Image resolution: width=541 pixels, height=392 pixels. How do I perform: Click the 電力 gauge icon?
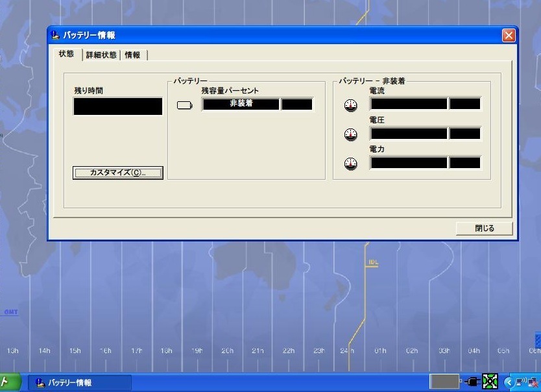point(351,164)
